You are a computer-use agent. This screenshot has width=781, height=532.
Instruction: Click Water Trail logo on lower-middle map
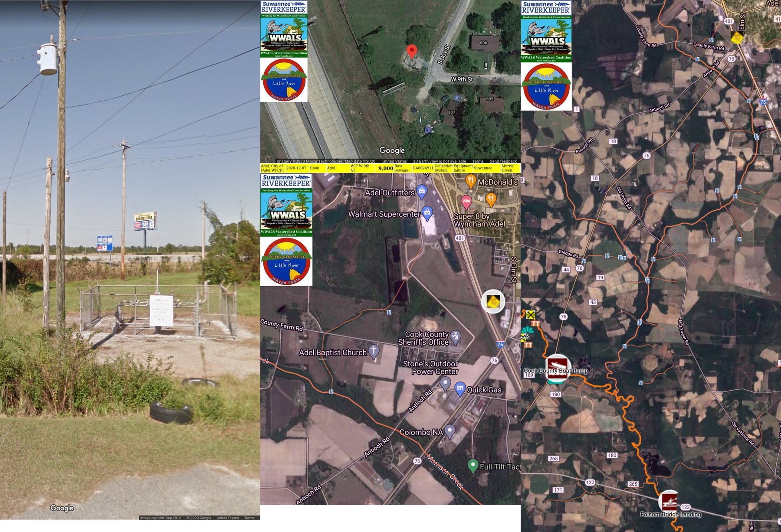point(286,261)
